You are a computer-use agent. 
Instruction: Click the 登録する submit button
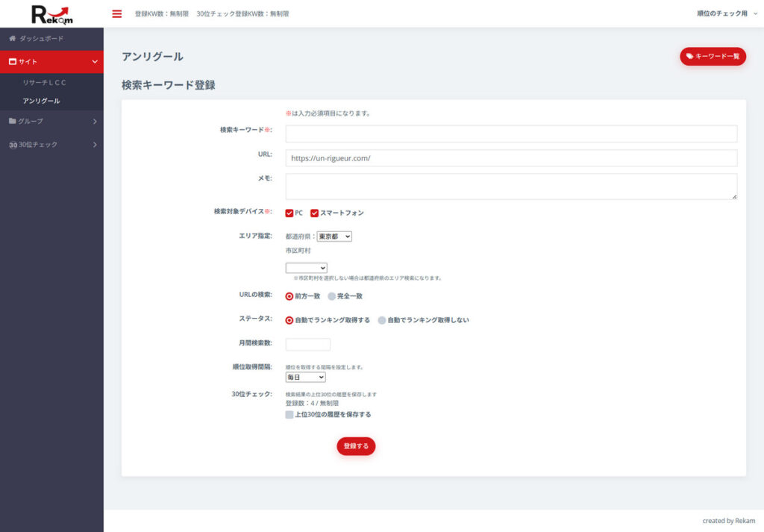click(356, 446)
